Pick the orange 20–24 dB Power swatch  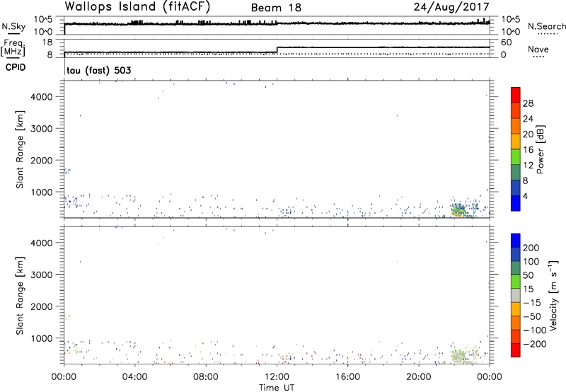(x=516, y=126)
